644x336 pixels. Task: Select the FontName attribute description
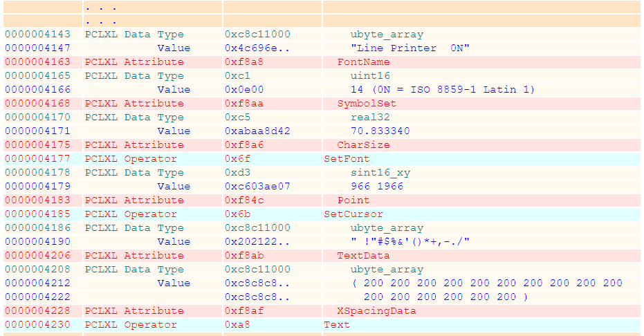[363, 62]
